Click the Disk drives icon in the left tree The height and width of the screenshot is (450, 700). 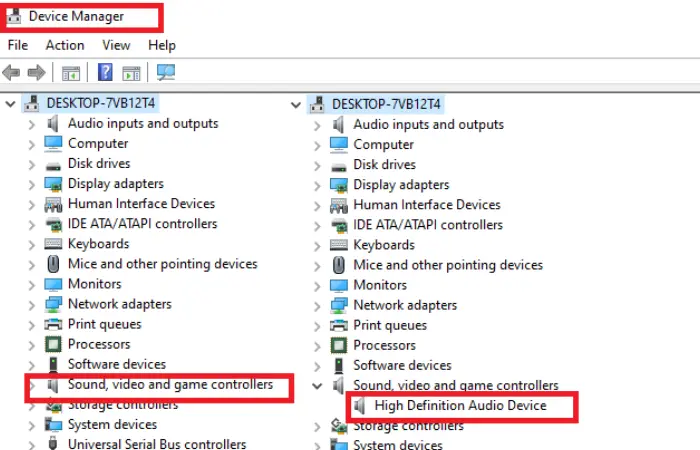(53, 166)
